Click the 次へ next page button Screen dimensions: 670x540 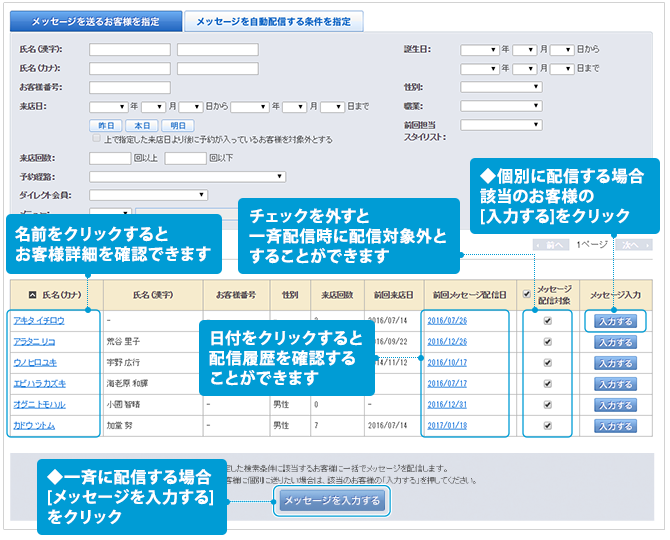[629, 244]
